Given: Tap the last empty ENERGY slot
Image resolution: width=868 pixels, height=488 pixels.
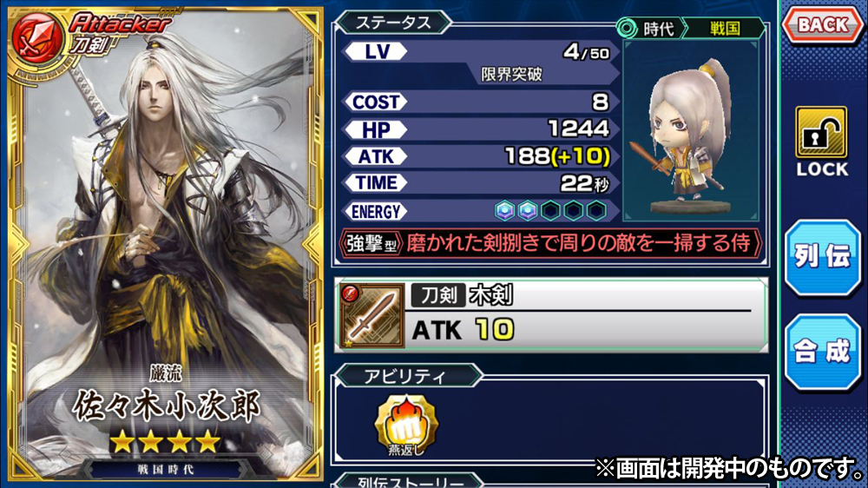Looking at the screenshot, I should [597, 210].
